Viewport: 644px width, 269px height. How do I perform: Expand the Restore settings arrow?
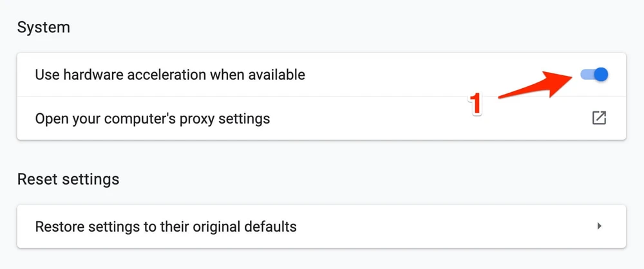[599, 227]
